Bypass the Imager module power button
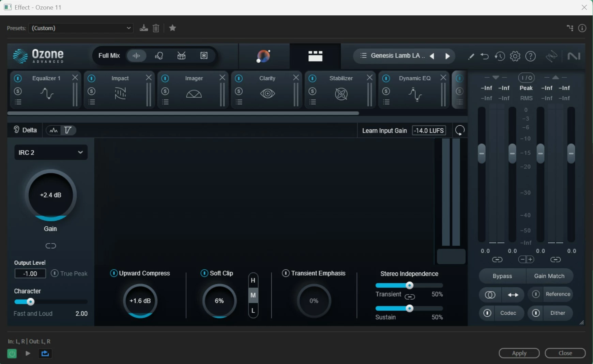The image size is (593, 364). [x=165, y=78]
